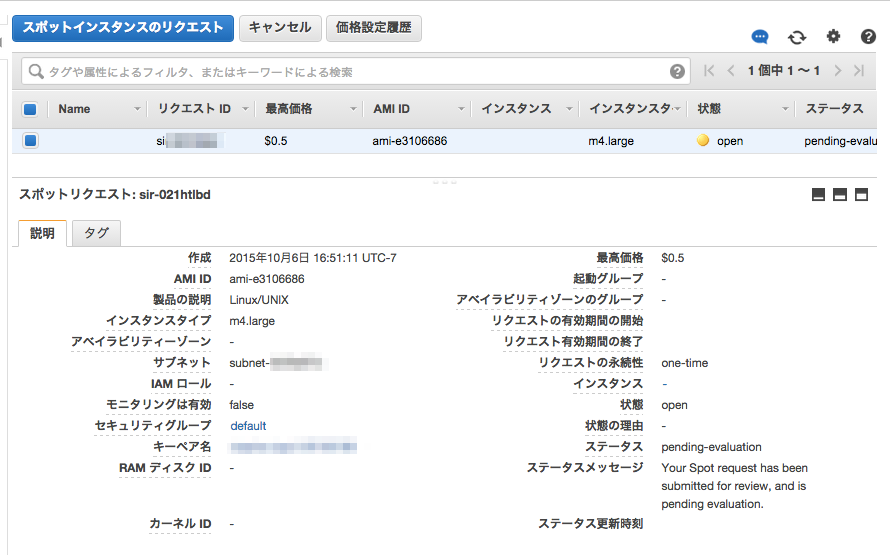Switch to the タグ tab
The image size is (890, 555).
tap(96, 233)
